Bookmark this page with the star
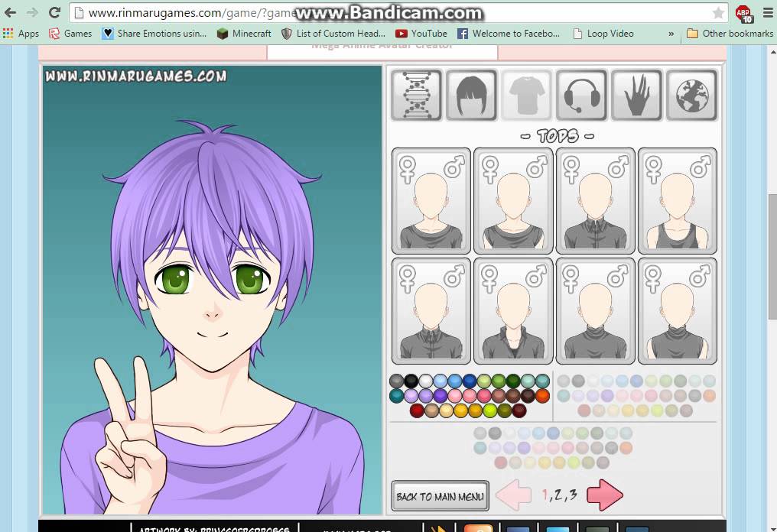The height and width of the screenshot is (532, 777). [x=718, y=13]
